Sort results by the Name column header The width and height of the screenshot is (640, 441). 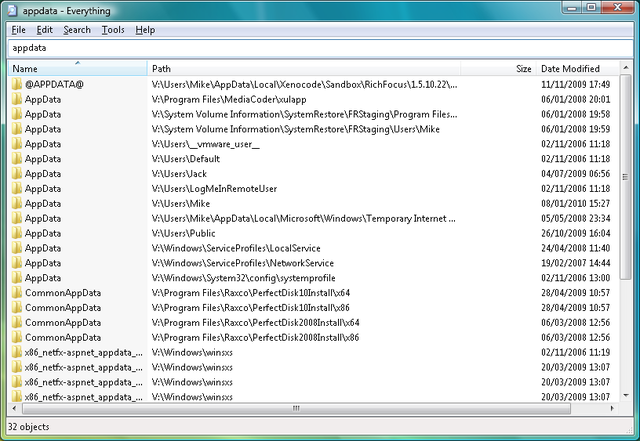tap(78, 69)
